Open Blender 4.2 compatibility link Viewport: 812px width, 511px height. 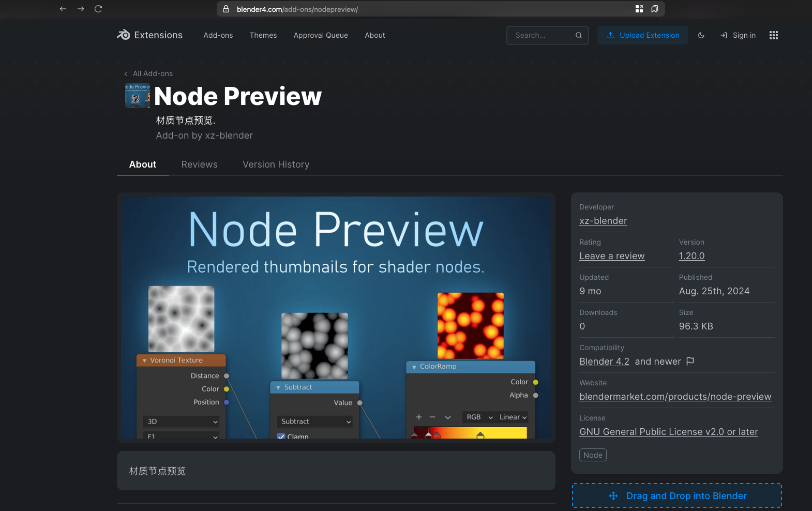(x=605, y=362)
